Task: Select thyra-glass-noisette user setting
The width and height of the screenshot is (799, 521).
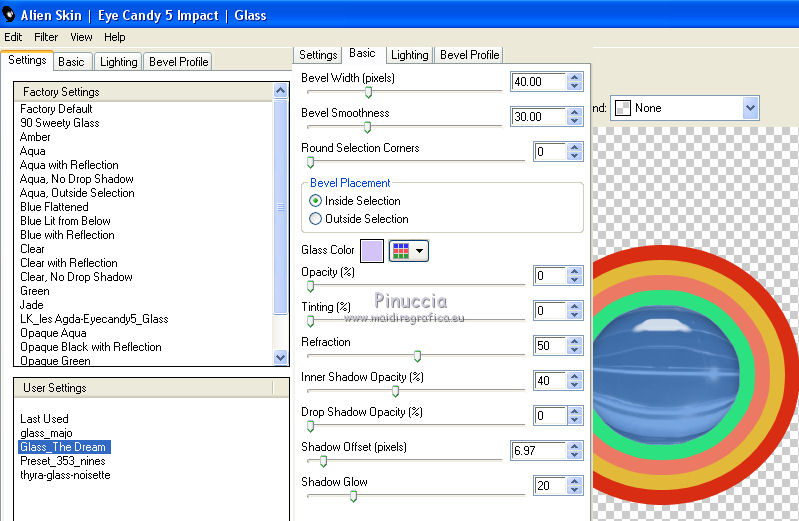Action: pyautogui.click(x=65, y=475)
